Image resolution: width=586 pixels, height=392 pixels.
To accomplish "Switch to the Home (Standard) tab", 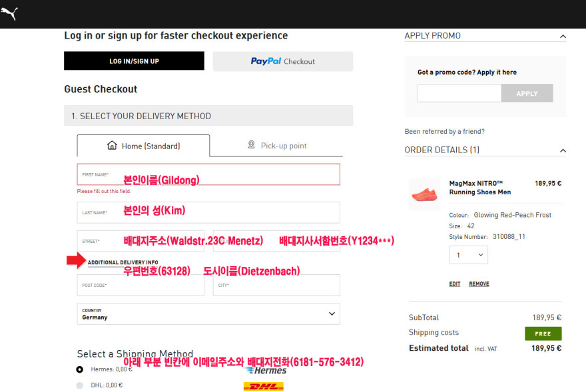I will [143, 146].
